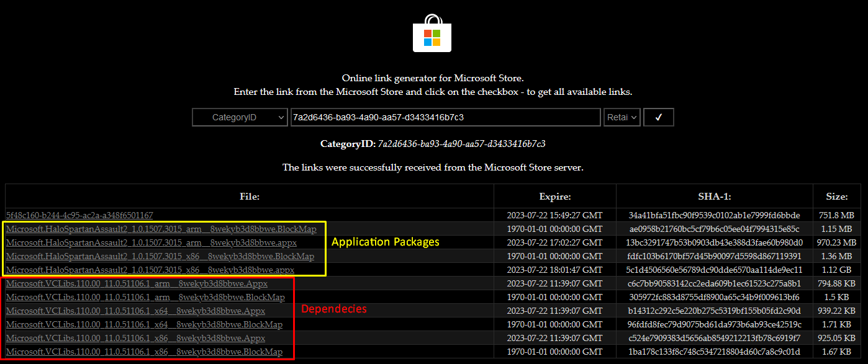Screen dimensions: 868x364
Task: Click the 1.36 MB size cell
Action: [837, 256]
